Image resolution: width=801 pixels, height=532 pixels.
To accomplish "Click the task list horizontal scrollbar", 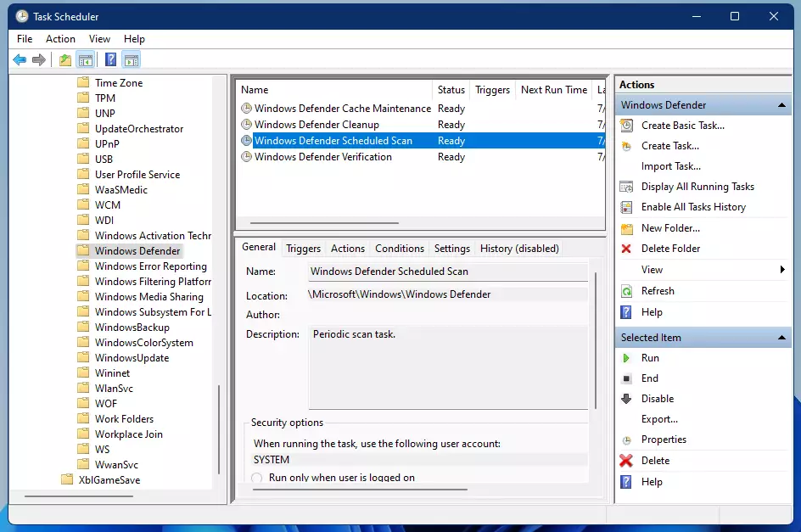I will coord(324,223).
